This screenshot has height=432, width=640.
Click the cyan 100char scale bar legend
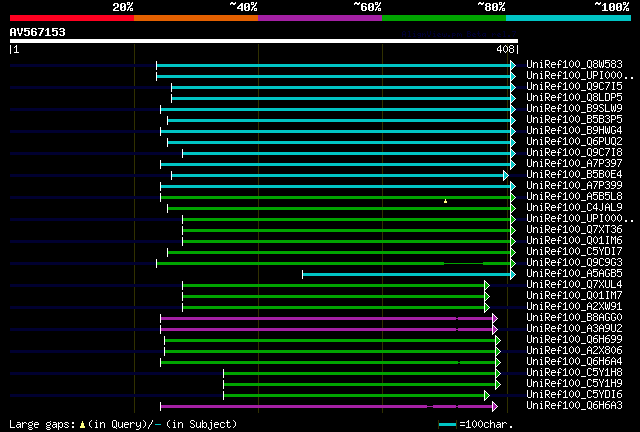click(447, 425)
